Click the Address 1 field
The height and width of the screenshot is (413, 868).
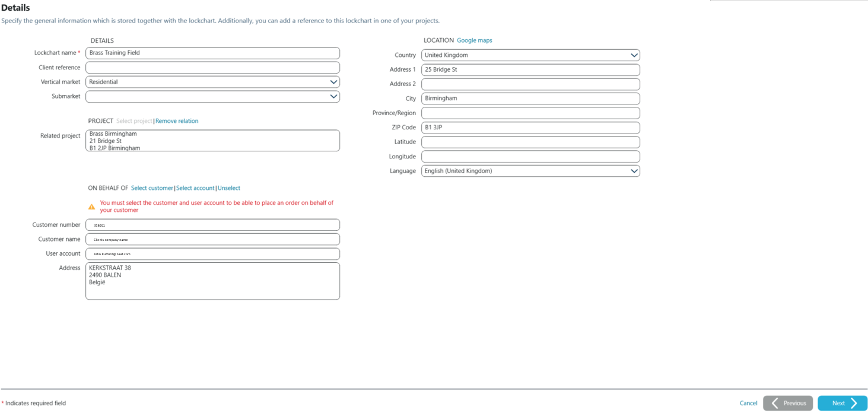point(530,69)
